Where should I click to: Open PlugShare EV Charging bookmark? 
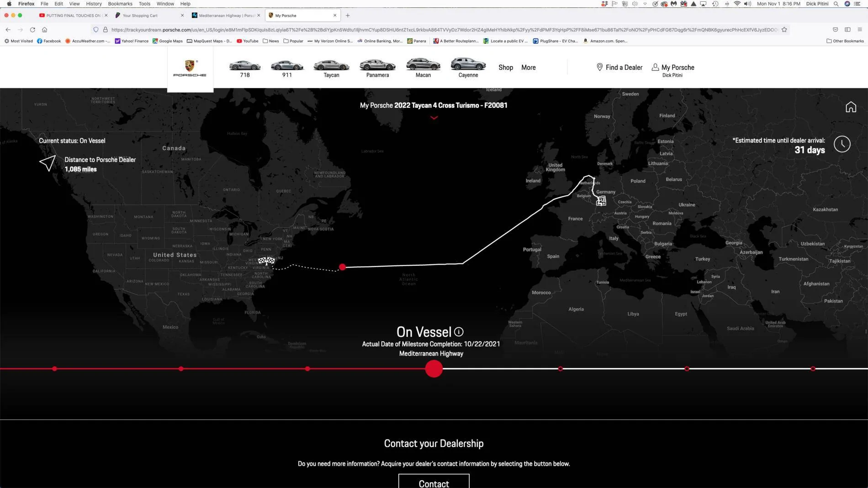tap(556, 41)
